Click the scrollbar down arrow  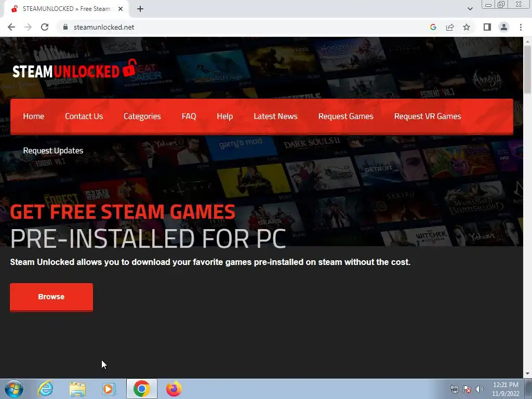[x=527, y=374]
